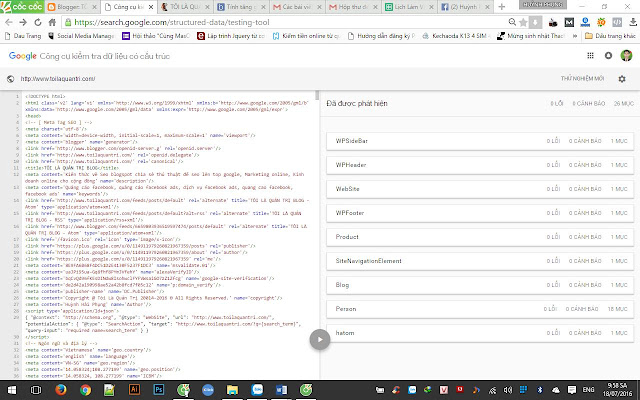This screenshot has width=640, height=400.
Task: Click the Google logo in page header
Action: coord(22,56)
